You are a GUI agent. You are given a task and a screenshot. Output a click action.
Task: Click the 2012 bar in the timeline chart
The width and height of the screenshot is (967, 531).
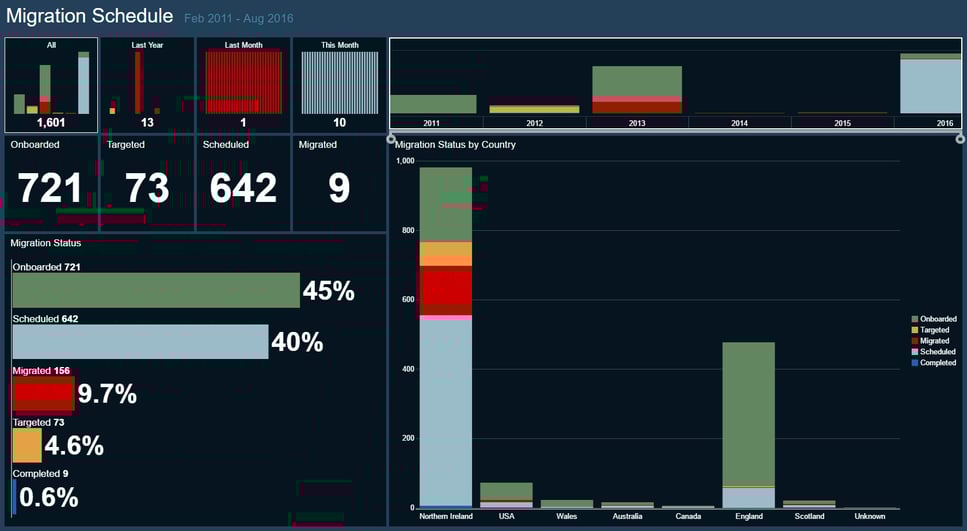coord(534,109)
